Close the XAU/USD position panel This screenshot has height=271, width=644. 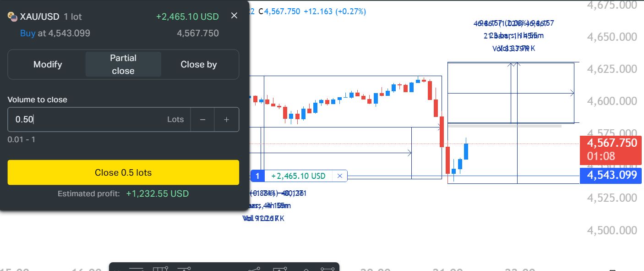(234, 16)
